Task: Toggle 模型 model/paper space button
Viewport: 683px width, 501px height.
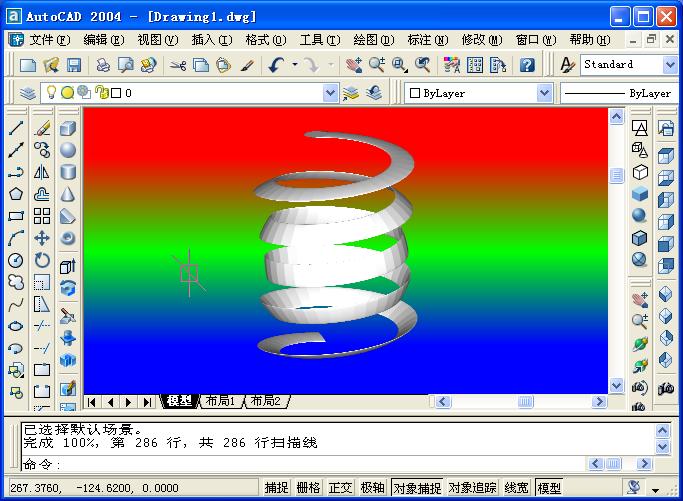Action: 549,487
